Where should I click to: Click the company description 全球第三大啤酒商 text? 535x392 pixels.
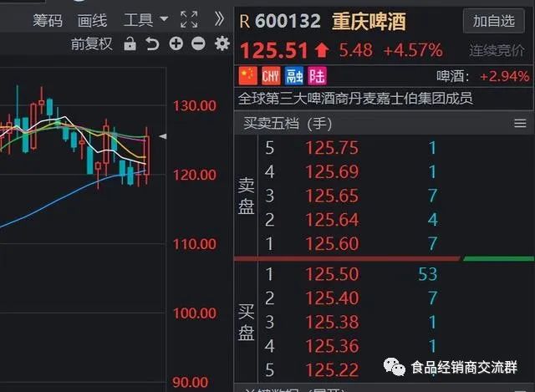coord(355,99)
